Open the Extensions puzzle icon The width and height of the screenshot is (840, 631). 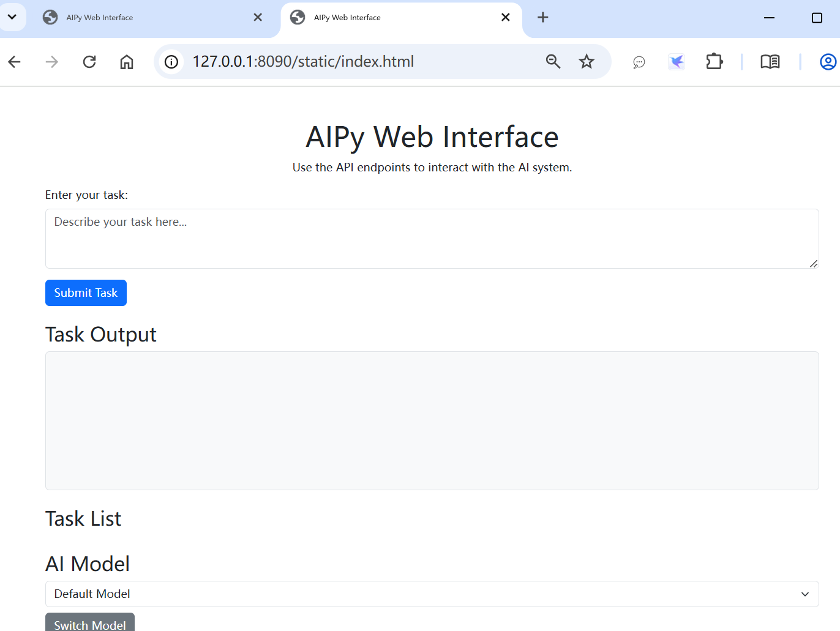714,62
